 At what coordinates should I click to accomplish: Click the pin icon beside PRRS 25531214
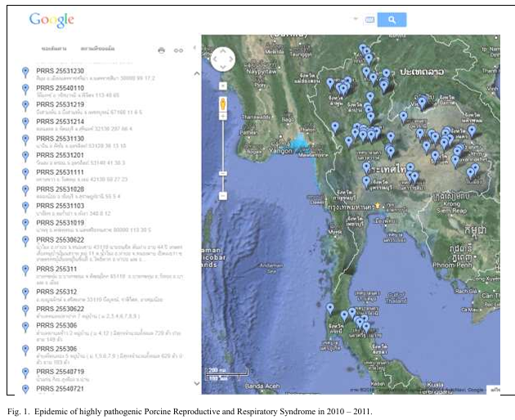pyautogui.click(x=25, y=123)
